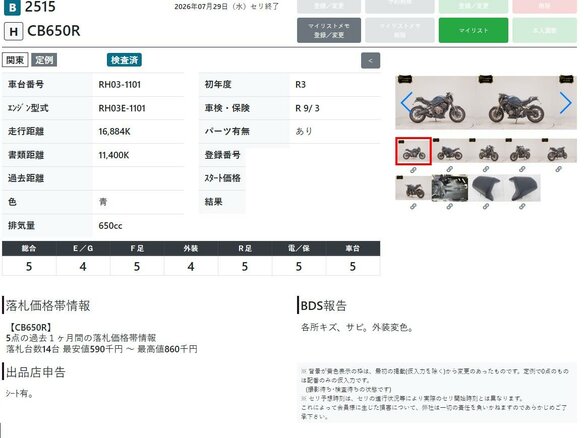Click the 電／保 score column header
This screenshot has height=438, width=584.
(x=299, y=248)
